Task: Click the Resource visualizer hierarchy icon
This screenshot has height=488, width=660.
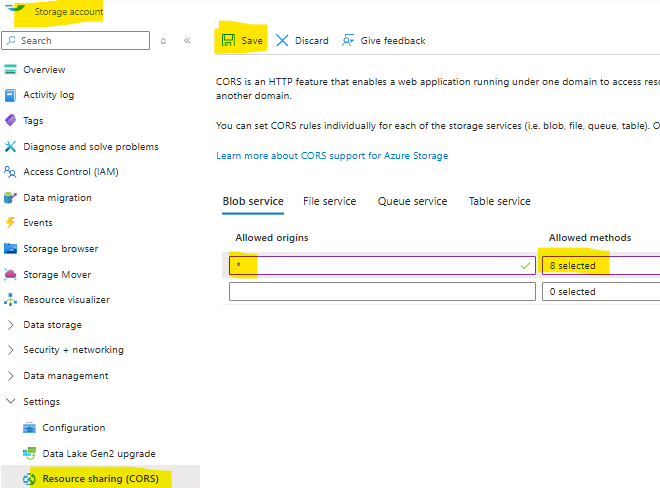Action: [x=11, y=300]
